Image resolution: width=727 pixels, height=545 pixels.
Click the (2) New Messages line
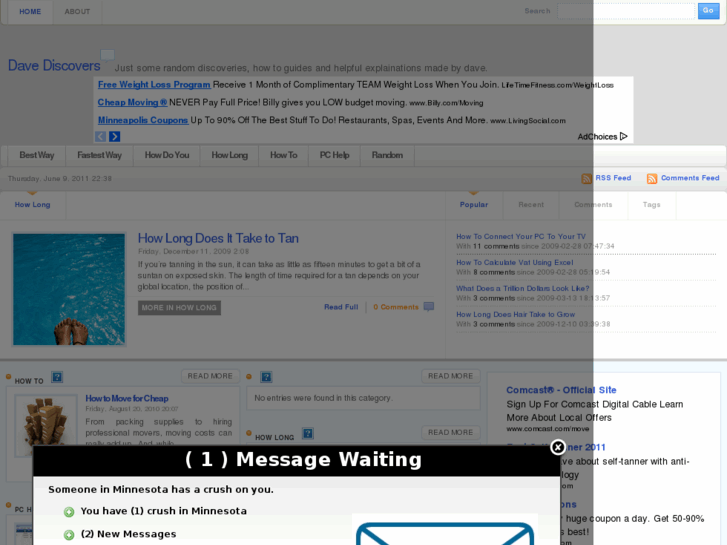point(128,534)
